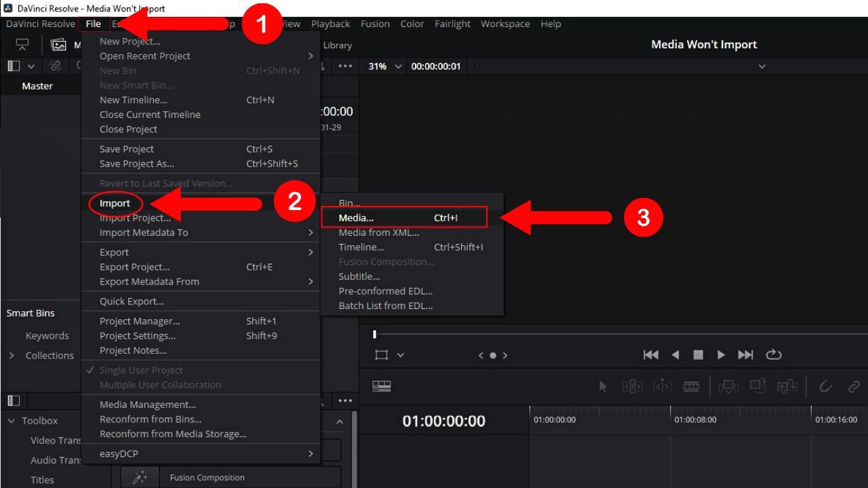Toggle linked selection chain icon
Viewport: 868px width, 488px height.
click(x=854, y=386)
